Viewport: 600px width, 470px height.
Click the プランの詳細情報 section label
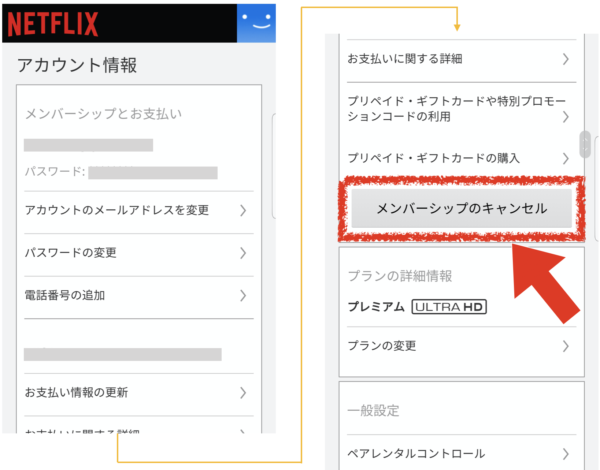click(400, 276)
